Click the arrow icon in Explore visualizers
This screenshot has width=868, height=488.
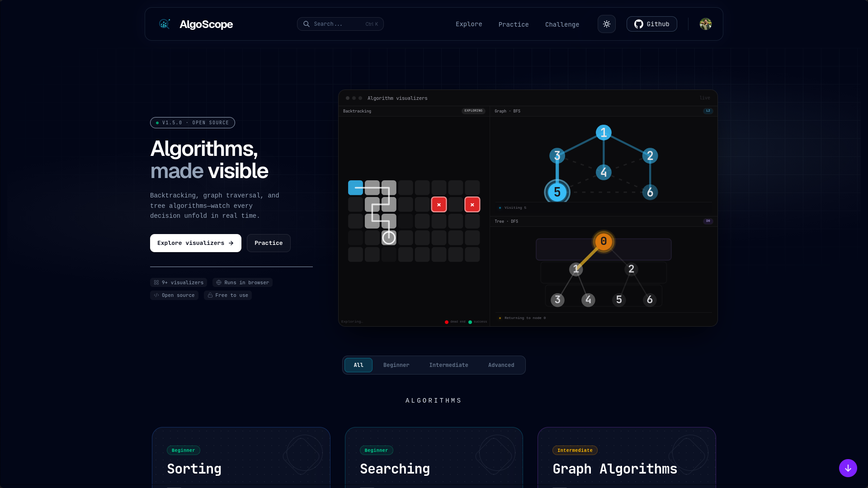(231, 243)
